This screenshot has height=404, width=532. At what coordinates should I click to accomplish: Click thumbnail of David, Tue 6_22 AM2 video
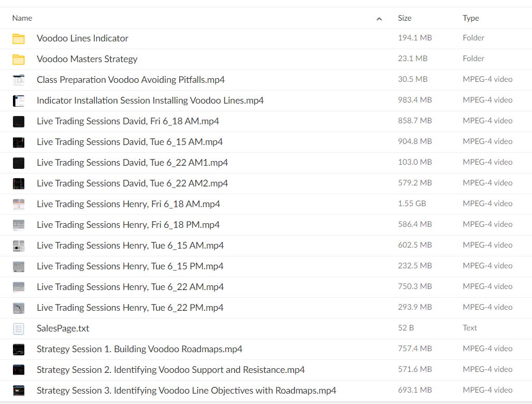(x=19, y=183)
